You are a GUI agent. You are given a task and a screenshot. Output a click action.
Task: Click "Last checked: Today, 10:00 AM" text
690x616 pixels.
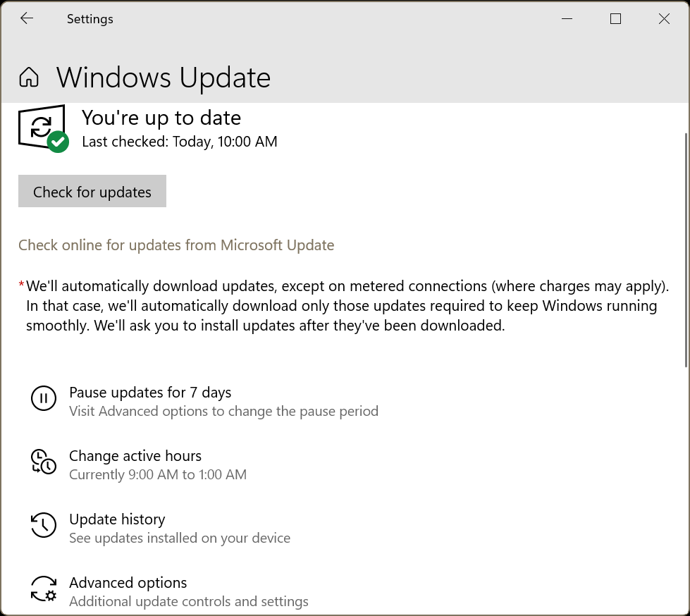coord(180,142)
